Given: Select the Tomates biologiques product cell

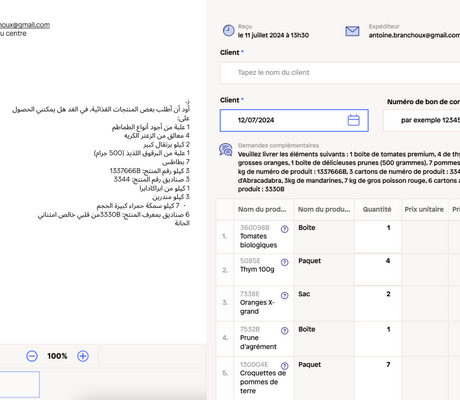Looking at the screenshot, I should click(264, 237).
